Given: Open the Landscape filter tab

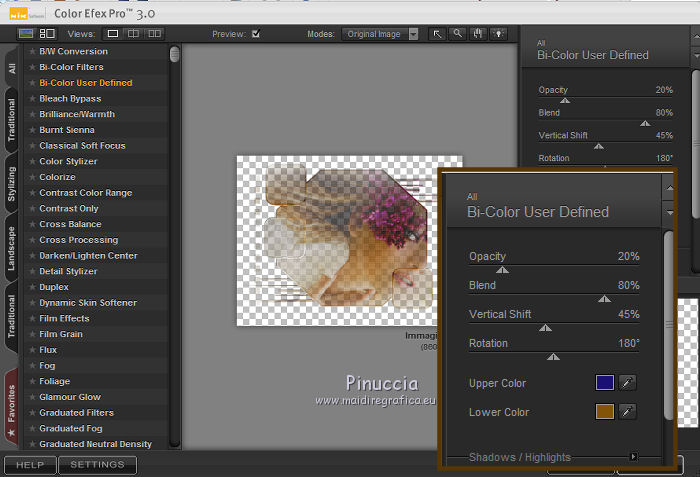Looking at the screenshot, I should tap(12, 247).
